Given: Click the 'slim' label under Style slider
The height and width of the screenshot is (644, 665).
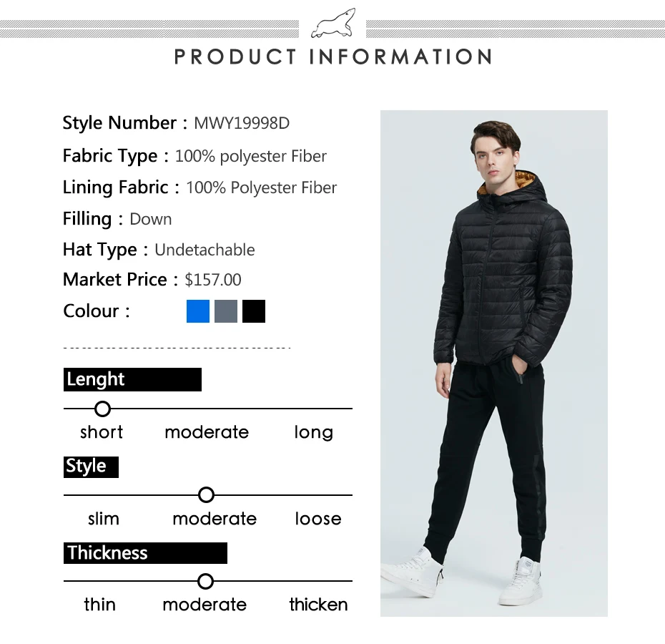Looking at the screenshot, I should [104, 519].
